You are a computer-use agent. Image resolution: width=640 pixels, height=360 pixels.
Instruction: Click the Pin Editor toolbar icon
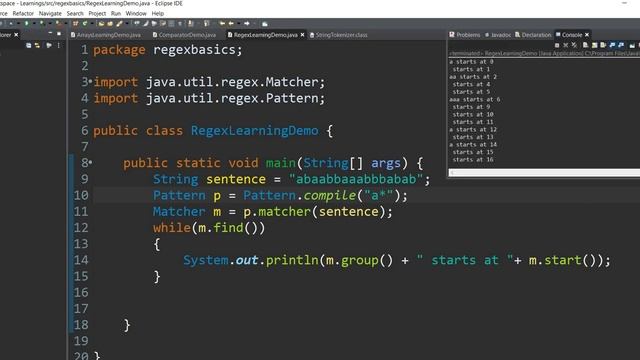click(264, 24)
